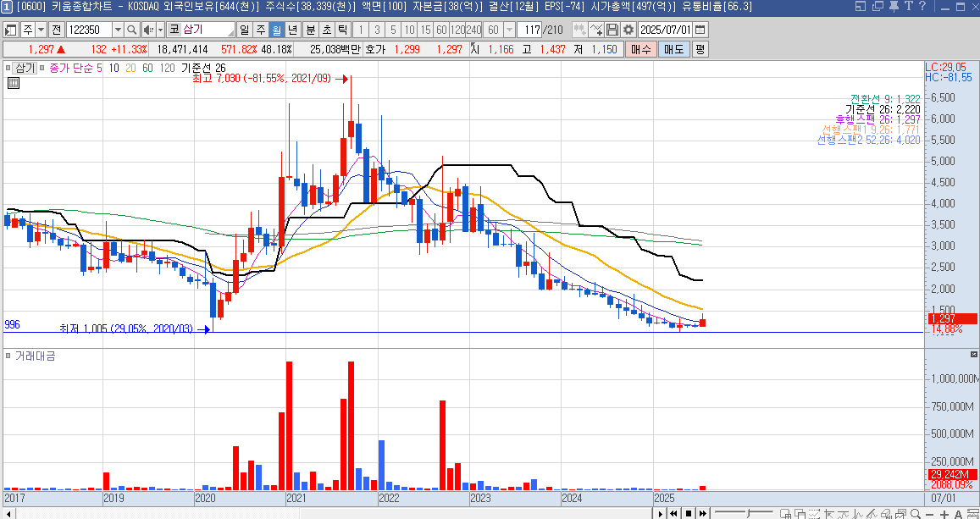Select the 초 (second) period button
The height and width of the screenshot is (519, 980).
[327, 30]
